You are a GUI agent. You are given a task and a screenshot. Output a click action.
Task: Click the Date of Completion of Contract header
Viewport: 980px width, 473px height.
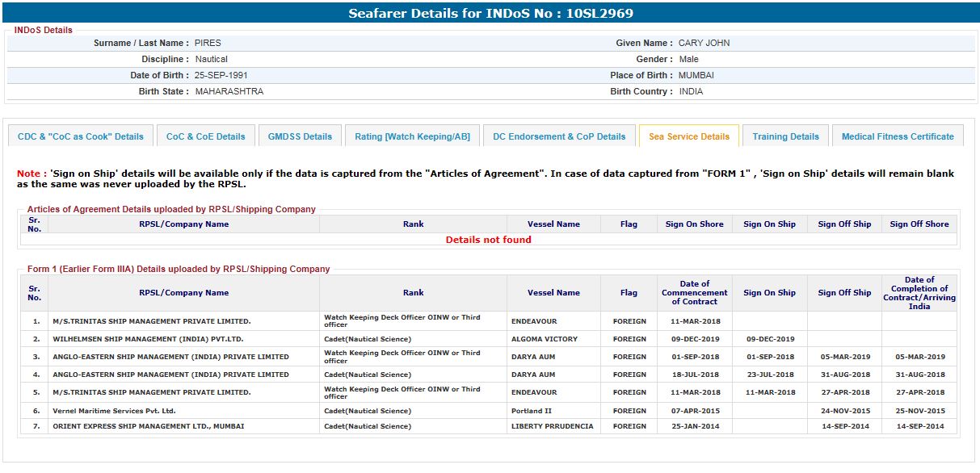[919, 293]
